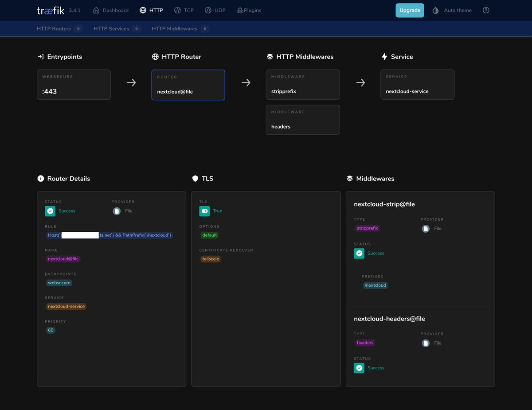Viewport: 532px width, 410px height.
Task: Open the nextcloud-service service card
Action: pyautogui.click(x=417, y=85)
